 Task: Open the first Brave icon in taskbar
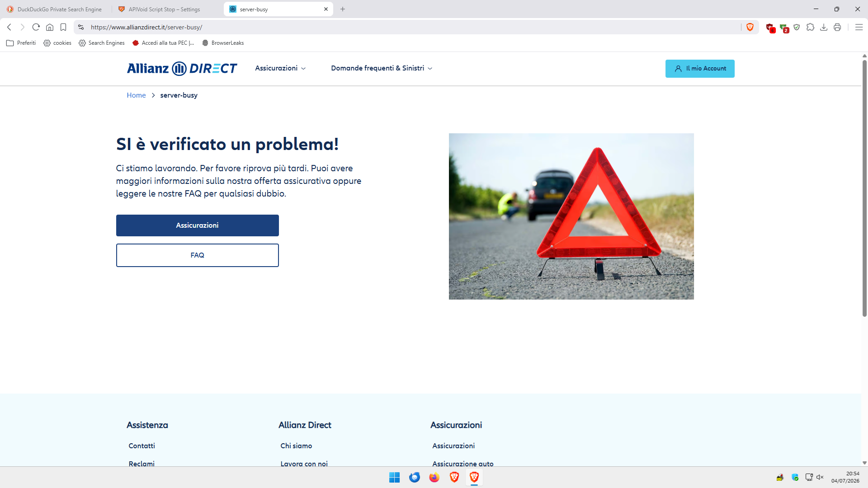(x=454, y=477)
